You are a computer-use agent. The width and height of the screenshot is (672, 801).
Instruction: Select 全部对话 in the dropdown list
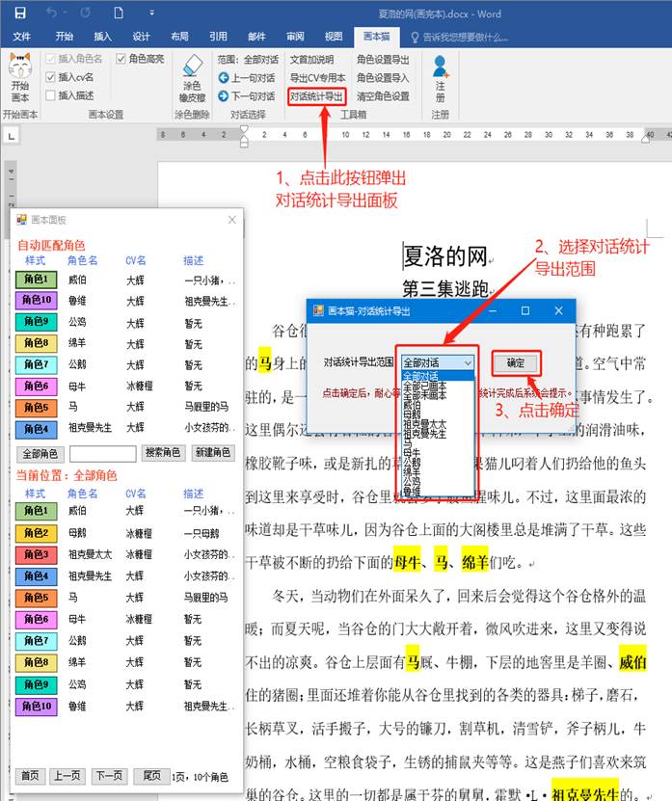pos(438,376)
